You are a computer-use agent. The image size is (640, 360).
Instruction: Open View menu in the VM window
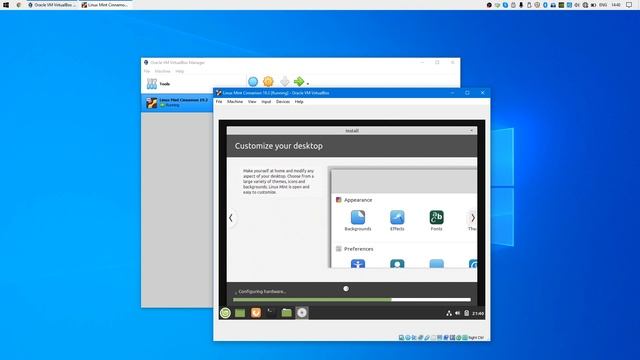[x=252, y=102]
